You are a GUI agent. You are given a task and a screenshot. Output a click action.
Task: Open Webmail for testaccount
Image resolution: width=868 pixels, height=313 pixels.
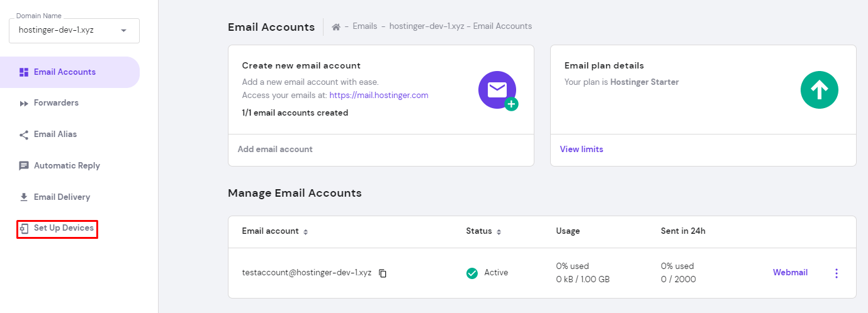790,273
